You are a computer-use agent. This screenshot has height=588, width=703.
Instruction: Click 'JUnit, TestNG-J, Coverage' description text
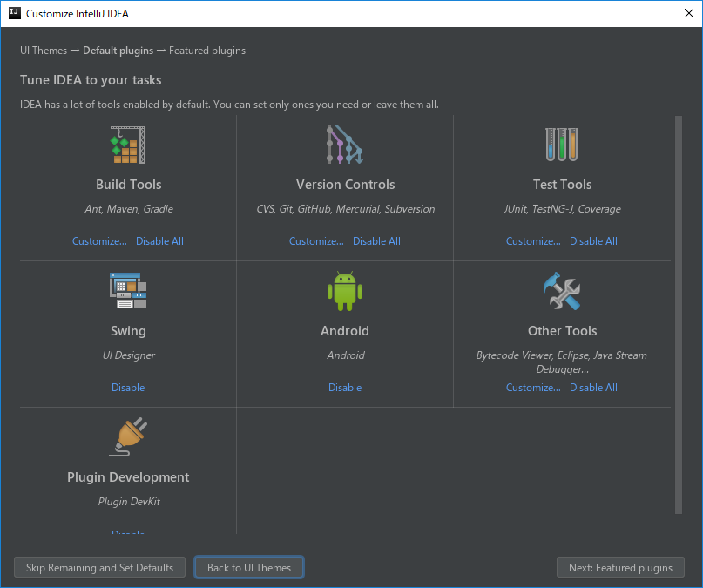[562, 209]
